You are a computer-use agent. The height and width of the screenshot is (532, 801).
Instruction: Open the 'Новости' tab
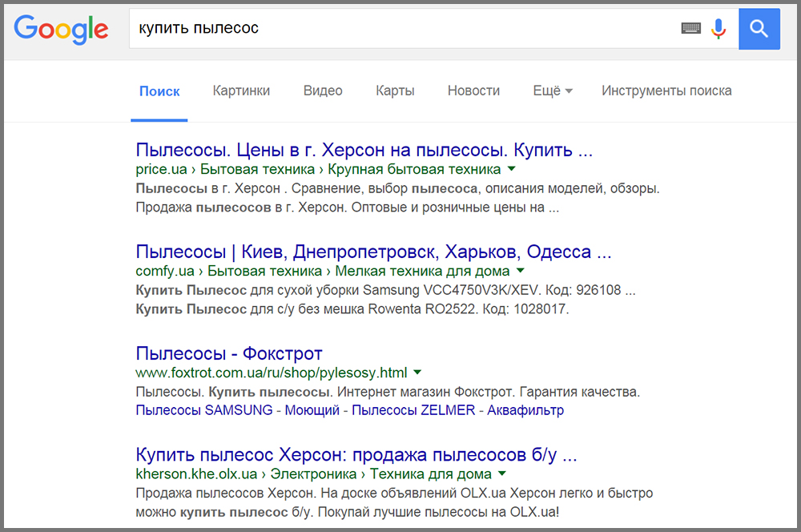[x=473, y=91]
